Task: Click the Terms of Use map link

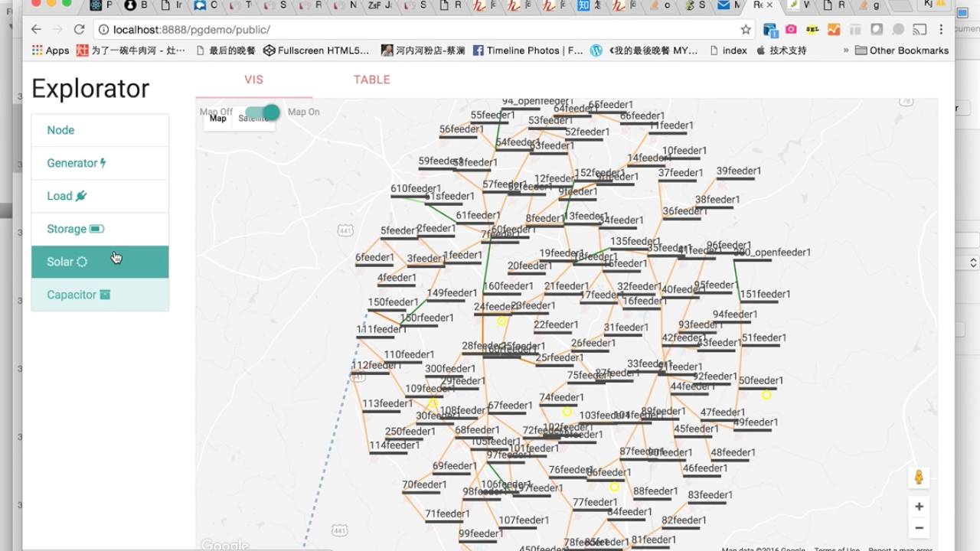Action: click(837, 549)
